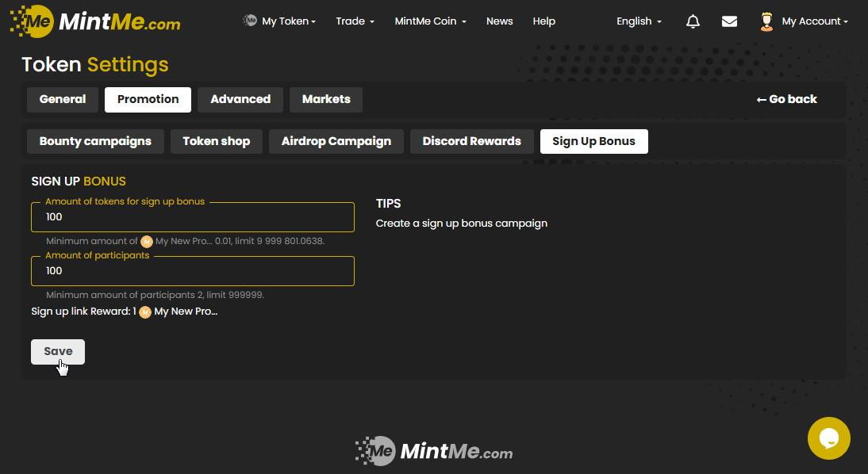
Task: Expand the Trade dropdown menu
Action: click(x=355, y=21)
